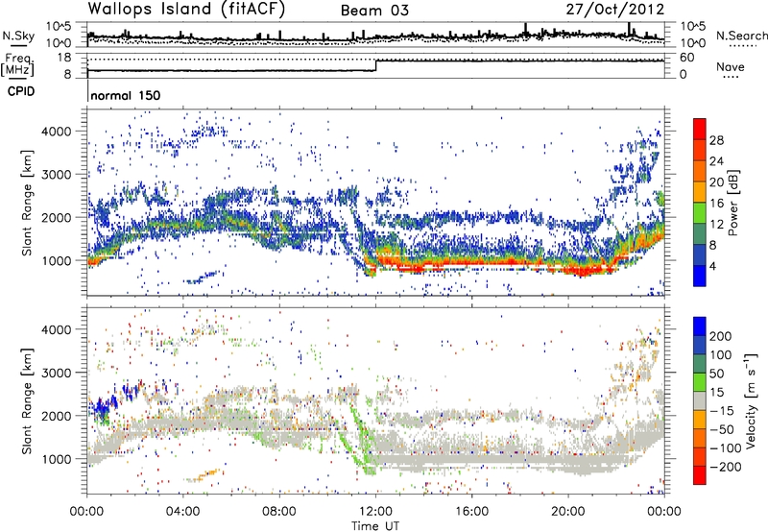Click the 'N.Sky' axis label
This screenshot has height=532, width=768.
pyautogui.click(x=18, y=36)
